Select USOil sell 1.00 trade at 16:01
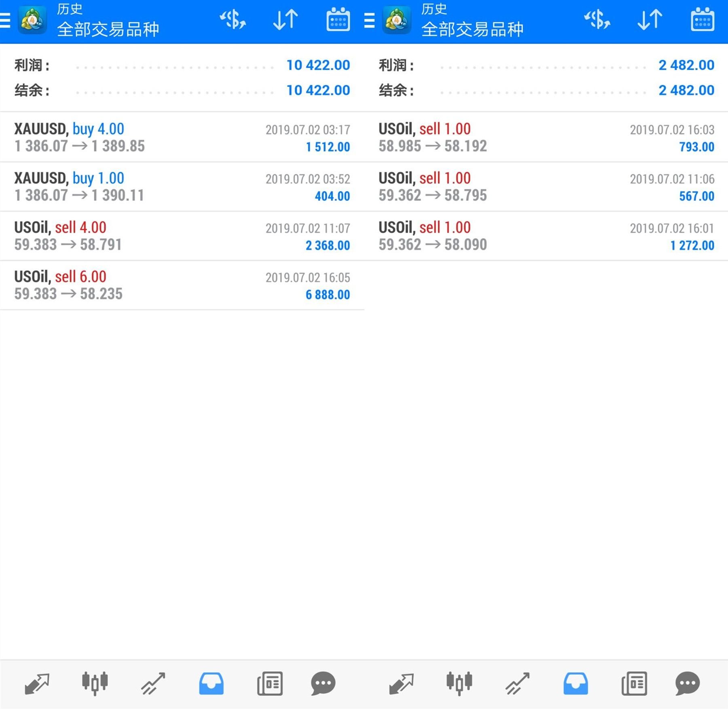The height and width of the screenshot is (709, 728). coord(546,236)
